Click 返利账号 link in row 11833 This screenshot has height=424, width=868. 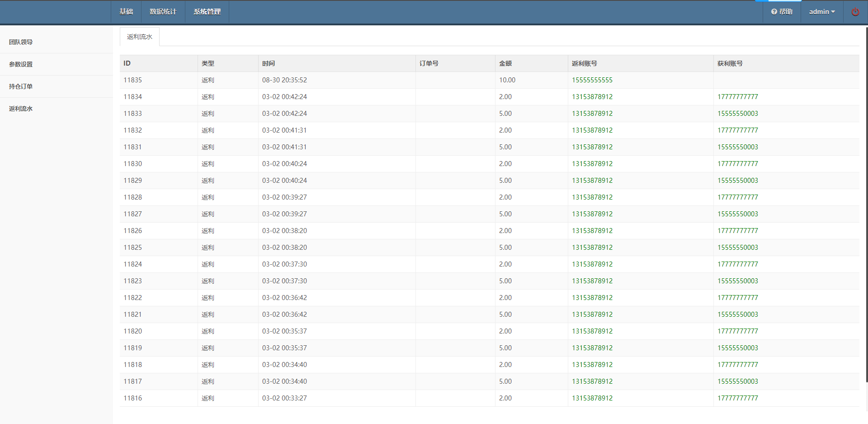[592, 114]
